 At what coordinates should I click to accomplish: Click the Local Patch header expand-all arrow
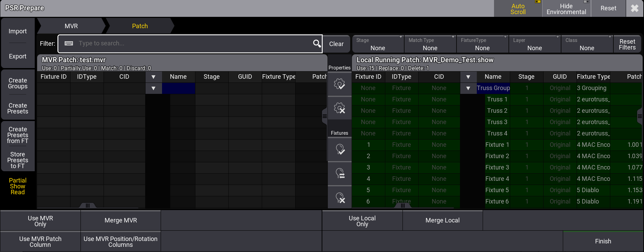point(468,77)
